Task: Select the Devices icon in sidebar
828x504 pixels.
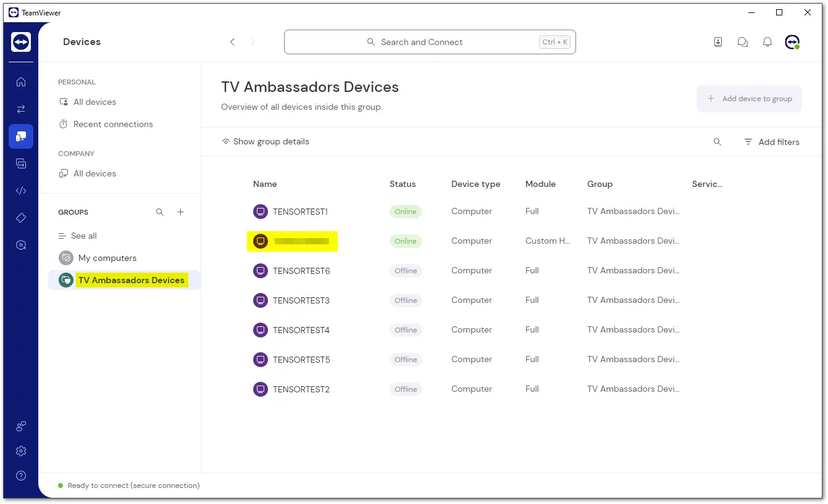Action: coord(21,136)
